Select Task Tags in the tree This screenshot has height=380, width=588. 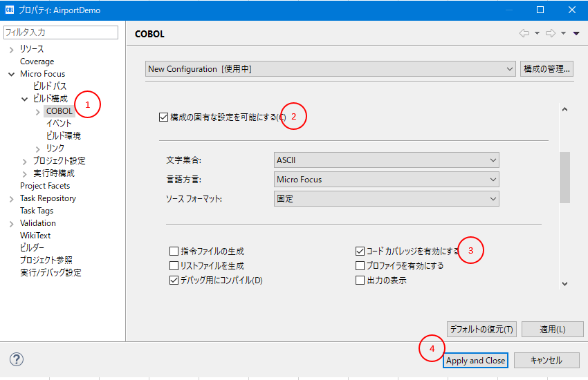(37, 211)
